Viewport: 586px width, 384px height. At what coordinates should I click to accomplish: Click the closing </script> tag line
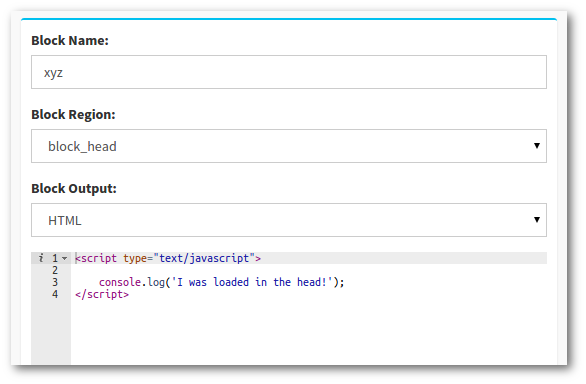tap(102, 294)
